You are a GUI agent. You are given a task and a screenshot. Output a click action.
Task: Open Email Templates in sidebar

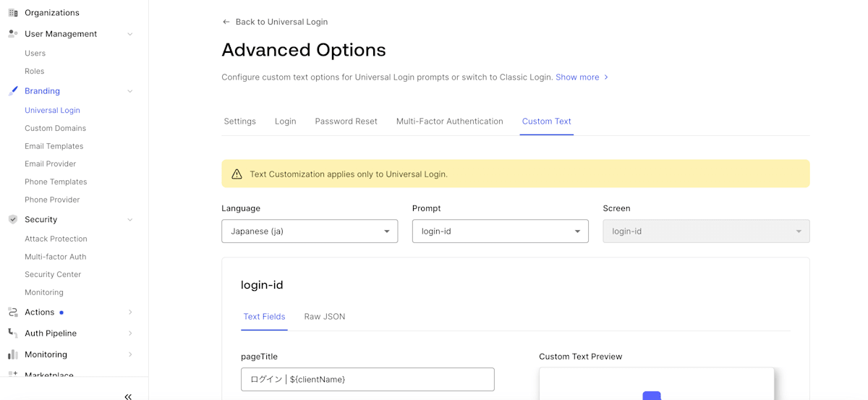(x=54, y=146)
